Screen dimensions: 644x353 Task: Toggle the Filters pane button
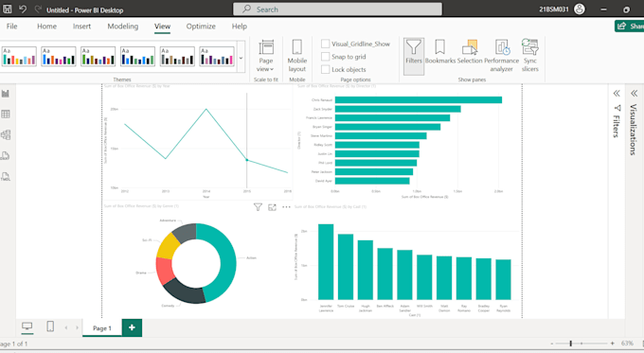pos(414,56)
